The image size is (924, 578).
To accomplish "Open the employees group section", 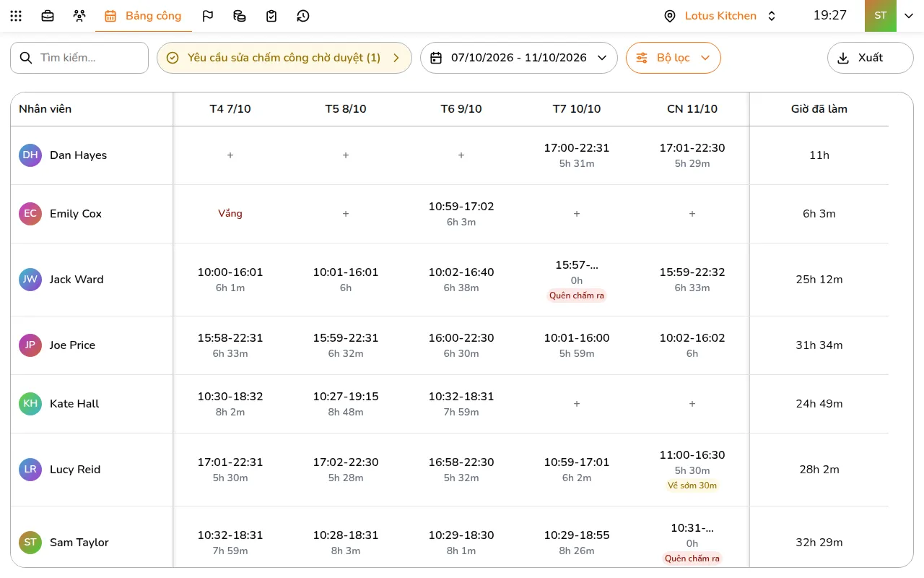I will pyautogui.click(x=79, y=16).
